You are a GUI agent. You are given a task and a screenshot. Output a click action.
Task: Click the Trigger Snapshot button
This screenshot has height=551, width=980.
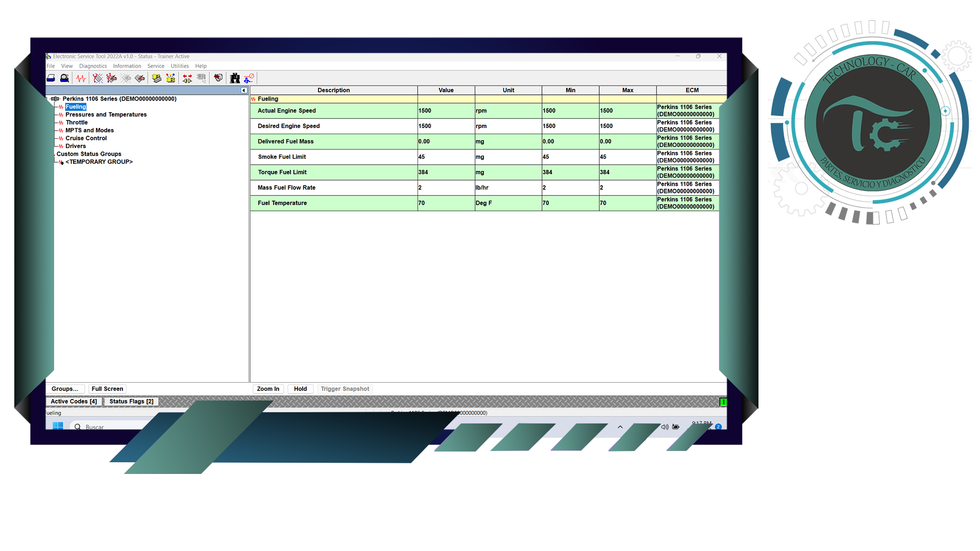(x=345, y=389)
